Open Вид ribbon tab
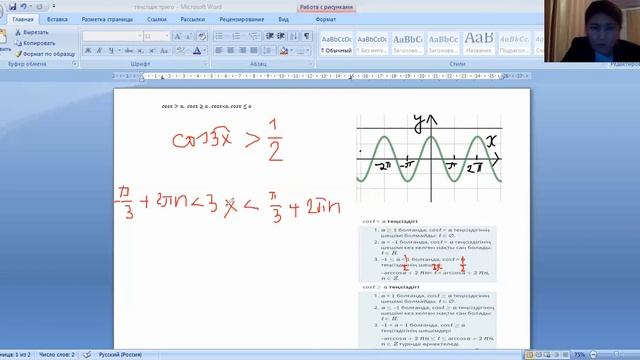Screen dimensions: 640x360 [283, 19]
